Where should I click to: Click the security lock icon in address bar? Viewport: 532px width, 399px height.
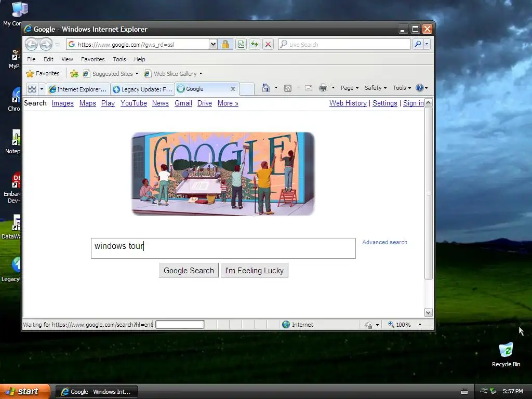click(x=225, y=44)
